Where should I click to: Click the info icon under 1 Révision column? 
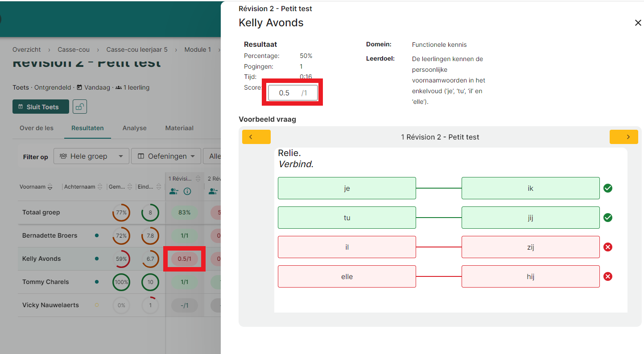point(187,191)
